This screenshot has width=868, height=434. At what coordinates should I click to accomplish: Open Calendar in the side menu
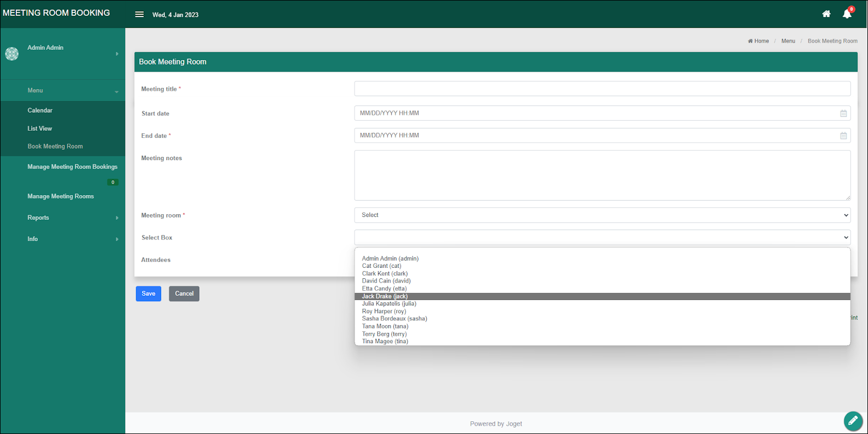40,110
